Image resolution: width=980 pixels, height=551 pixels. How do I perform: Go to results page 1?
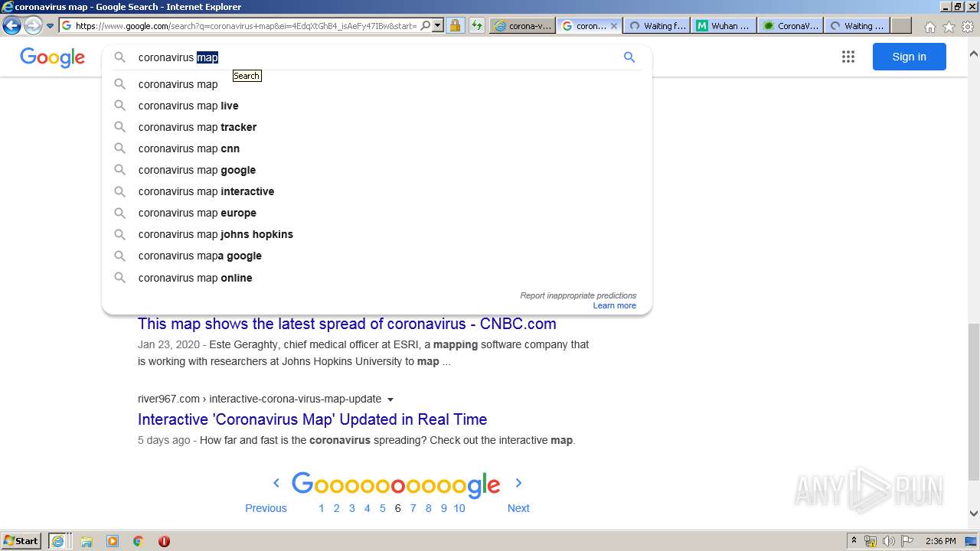pyautogui.click(x=321, y=508)
